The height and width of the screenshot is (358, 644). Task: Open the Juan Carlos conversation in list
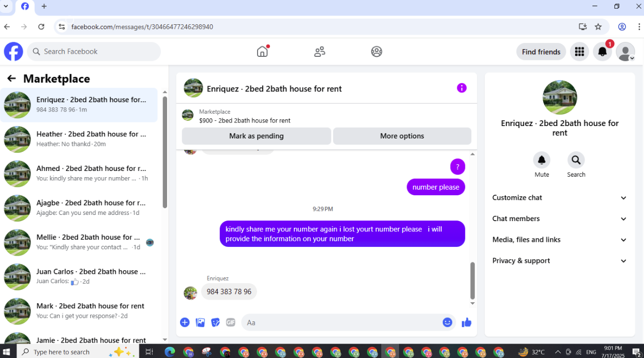pyautogui.click(x=79, y=276)
